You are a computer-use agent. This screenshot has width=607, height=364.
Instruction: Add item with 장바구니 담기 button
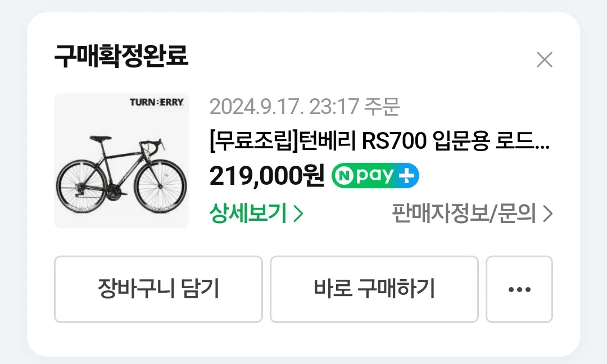coord(158,289)
